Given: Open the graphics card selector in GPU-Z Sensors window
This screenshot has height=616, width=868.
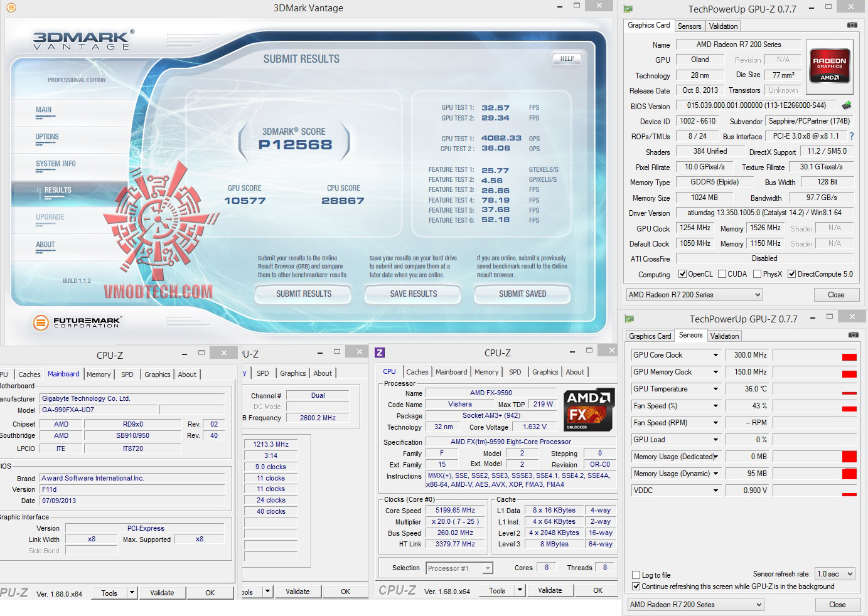Looking at the screenshot, I should [x=695, y=605].
